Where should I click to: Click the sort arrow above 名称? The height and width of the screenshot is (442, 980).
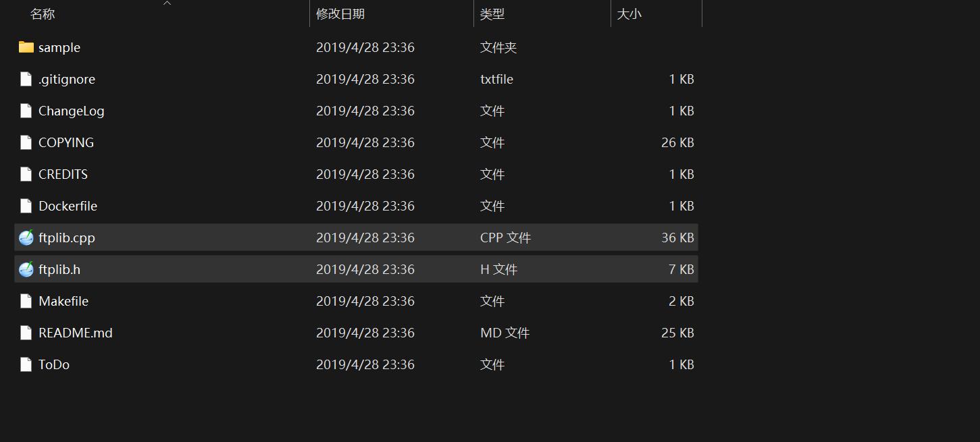coord(167,3)
